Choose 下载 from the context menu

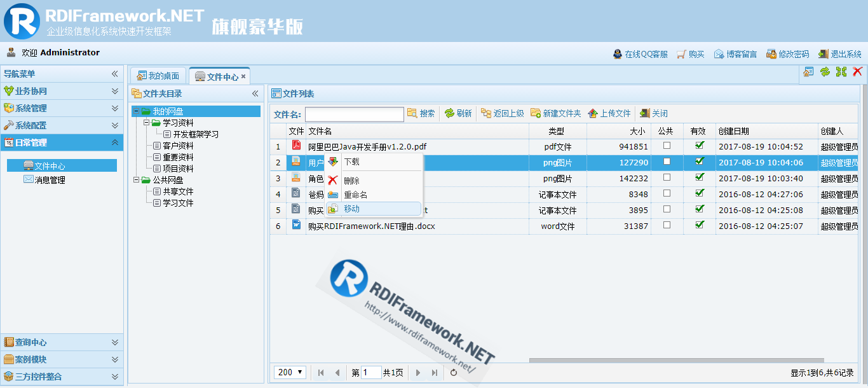point(374,162)
